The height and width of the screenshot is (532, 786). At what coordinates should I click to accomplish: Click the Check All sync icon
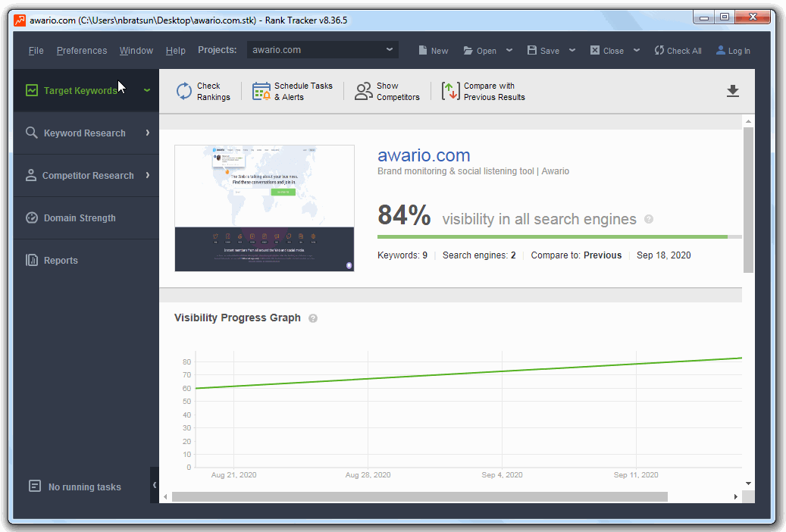pyautogui.click(x=659, y=50)
